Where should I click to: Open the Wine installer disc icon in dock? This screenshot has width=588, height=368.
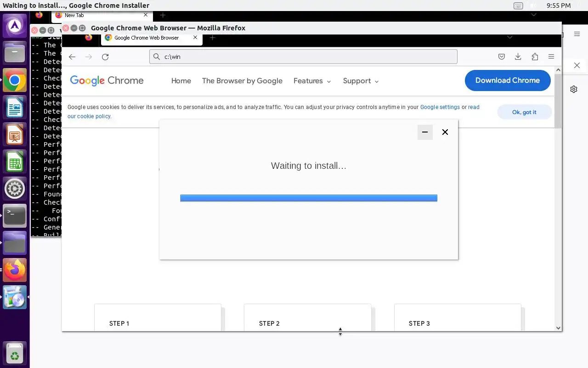(x=15, y=297)
